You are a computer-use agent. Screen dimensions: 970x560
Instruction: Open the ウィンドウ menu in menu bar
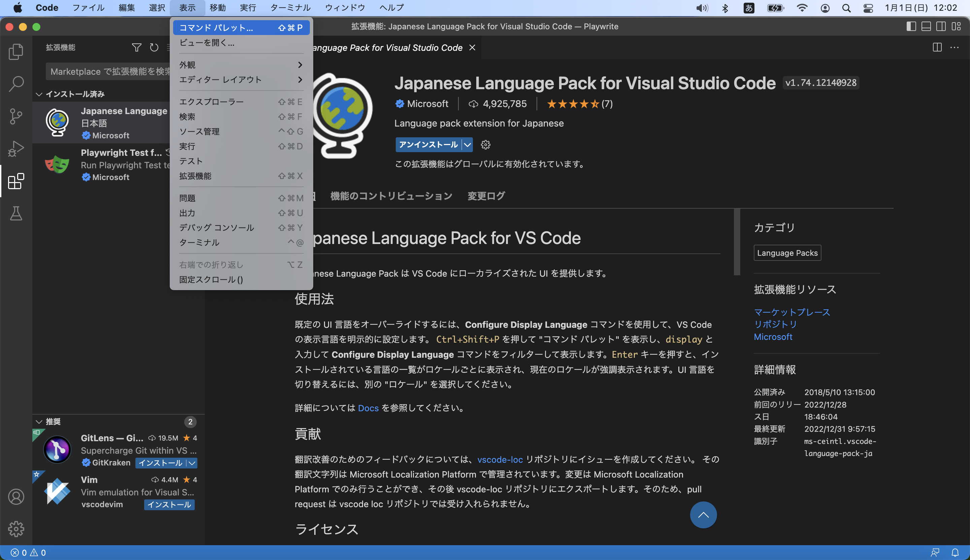click(x=345, y=8)
